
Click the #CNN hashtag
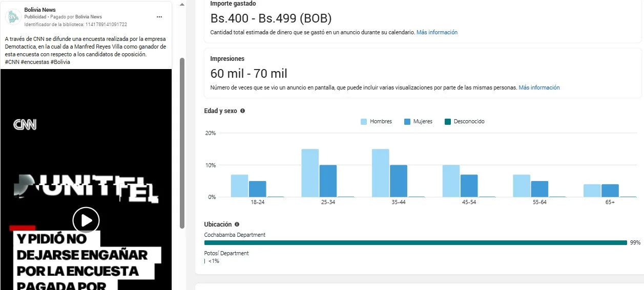(12, 62)
